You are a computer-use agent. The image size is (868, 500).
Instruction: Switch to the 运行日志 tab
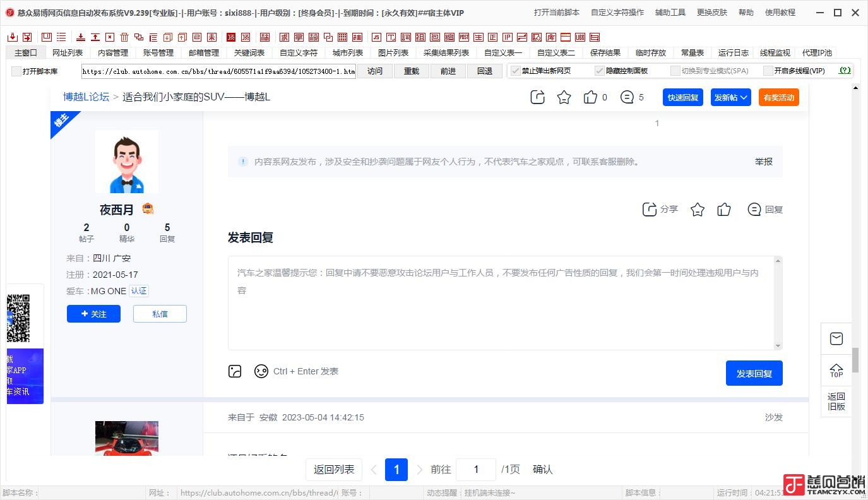[734, 53]
